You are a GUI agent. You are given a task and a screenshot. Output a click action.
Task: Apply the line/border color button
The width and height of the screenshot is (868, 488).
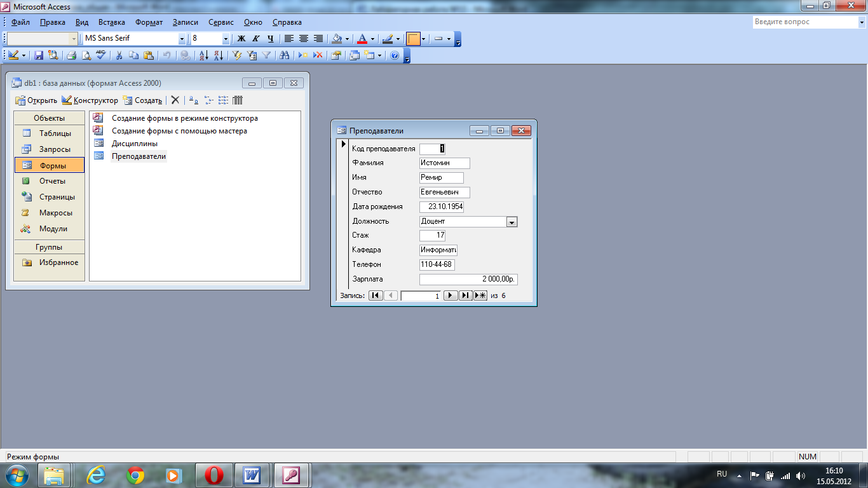[x=388, y=39]
